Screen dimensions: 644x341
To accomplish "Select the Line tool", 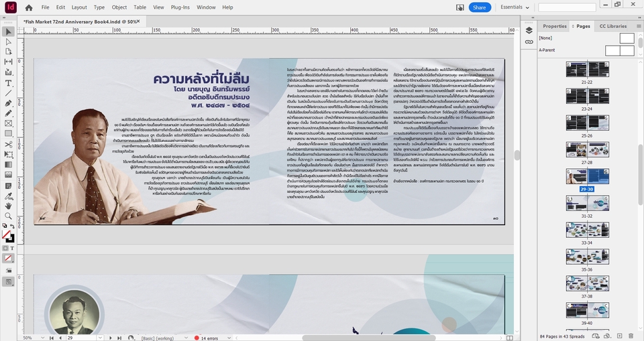I will point(9,93).
